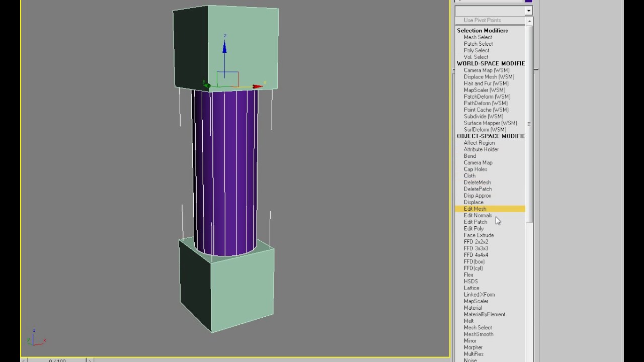Add a Bend modifier

[x=469, y=156]
